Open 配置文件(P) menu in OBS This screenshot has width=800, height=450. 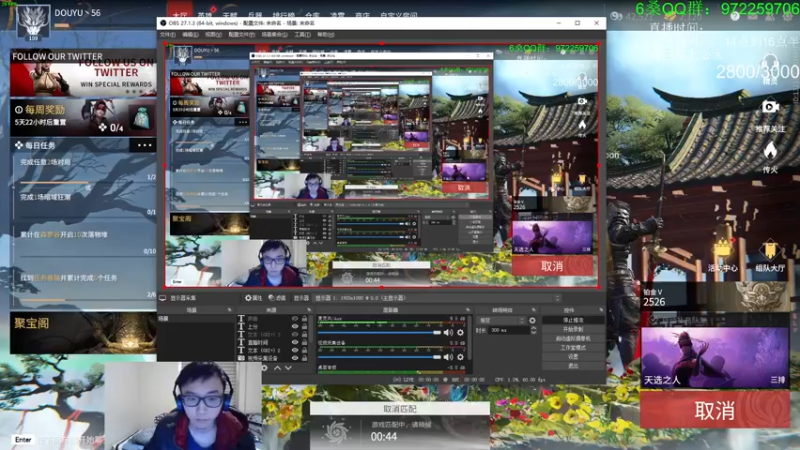(x=241, y=35)
